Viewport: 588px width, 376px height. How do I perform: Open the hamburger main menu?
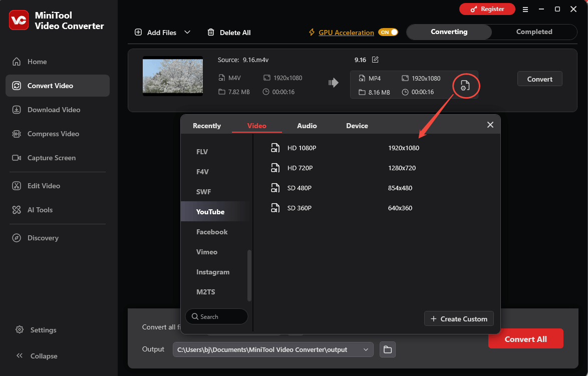pyautogui.click(x=525, y=10)
